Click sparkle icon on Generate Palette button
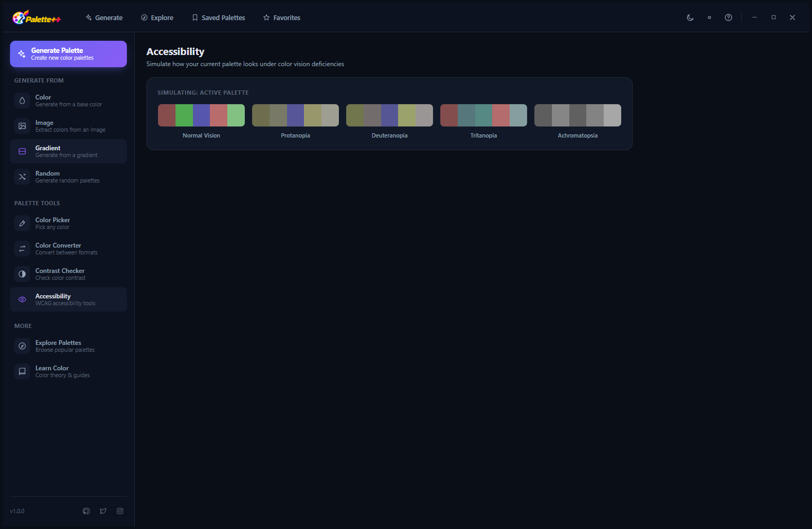812x529 pixels. click(22, 54)
